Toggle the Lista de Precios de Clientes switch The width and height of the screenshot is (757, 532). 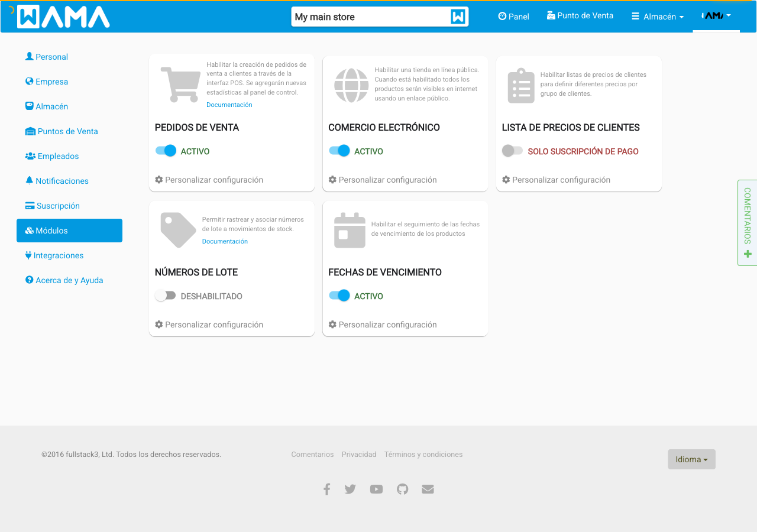pyautogui.click(x=513, y=151)
